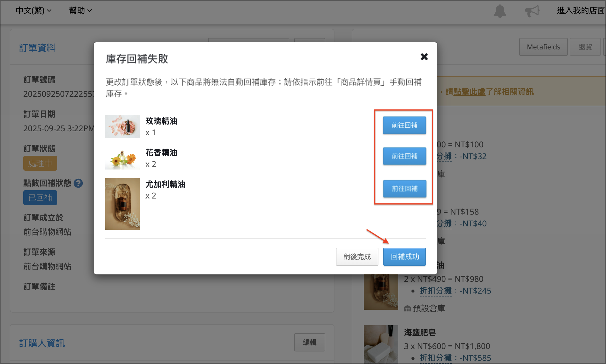
Task: Click 折扣分攤 link showing -NT$245
Action: [x=436, y=291]
